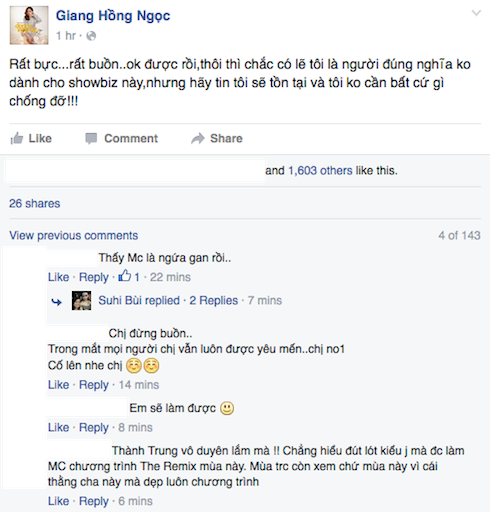This screenshot has height=512, width=490.
Task: View the 1,603 others who liked
Action: pos(320,170)
